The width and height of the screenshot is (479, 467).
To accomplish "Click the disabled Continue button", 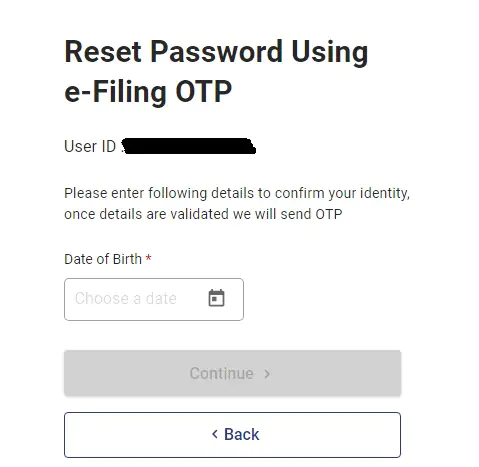I will [x=232, y=373].
